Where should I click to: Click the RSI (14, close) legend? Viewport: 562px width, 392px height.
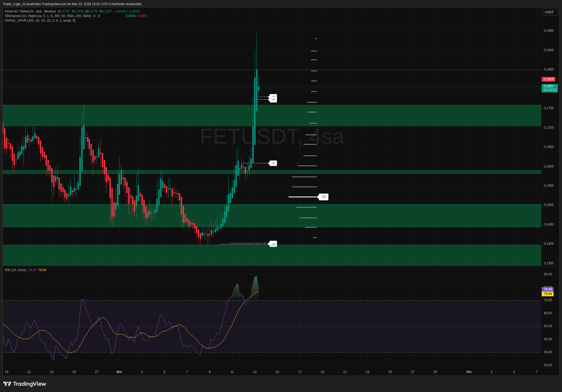[x=15, y=270]
